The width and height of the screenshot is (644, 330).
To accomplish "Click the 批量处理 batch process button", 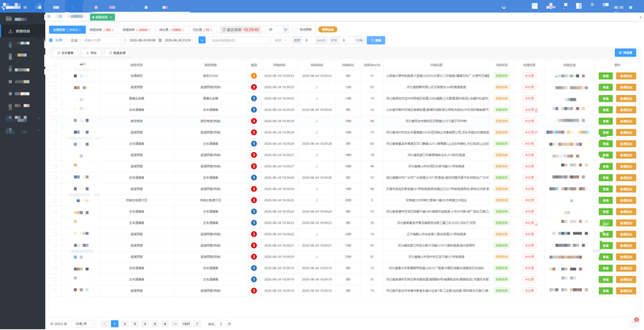I will (117, 53).
